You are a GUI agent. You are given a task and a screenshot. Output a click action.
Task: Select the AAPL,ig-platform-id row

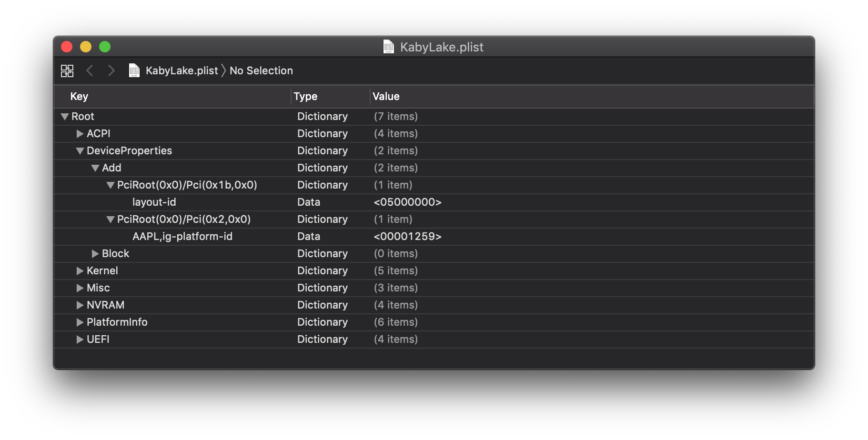183,236
